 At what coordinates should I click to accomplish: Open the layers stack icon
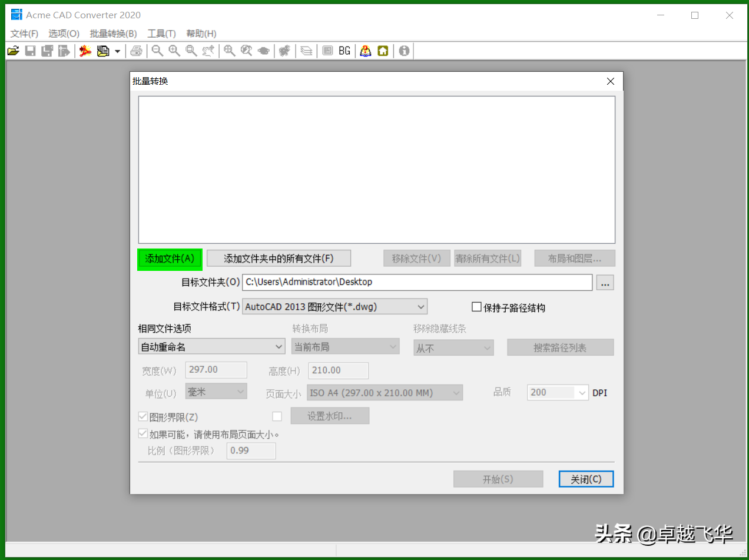[x=306, y=51]
